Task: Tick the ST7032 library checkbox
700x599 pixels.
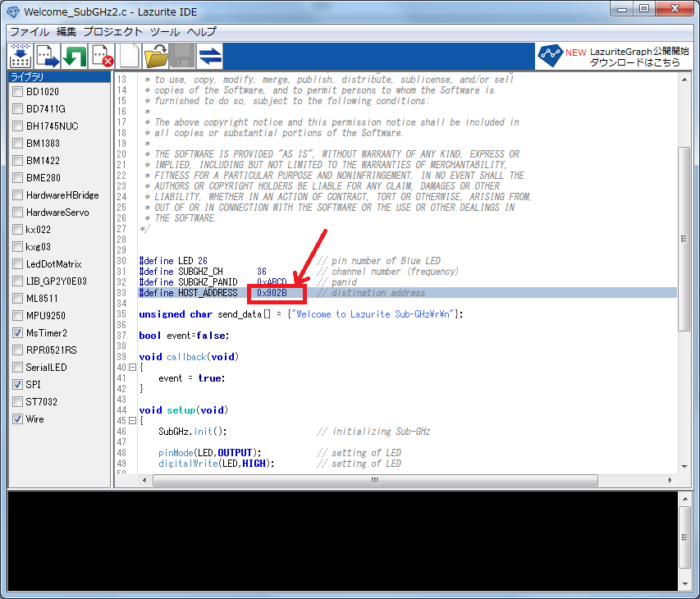Action: (17, 402)
